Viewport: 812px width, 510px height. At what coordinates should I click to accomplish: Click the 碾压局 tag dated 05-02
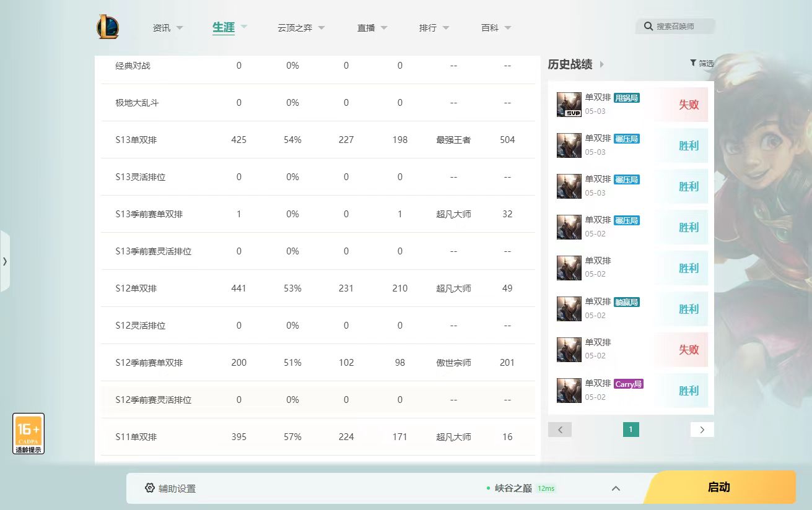pos(627,220)
